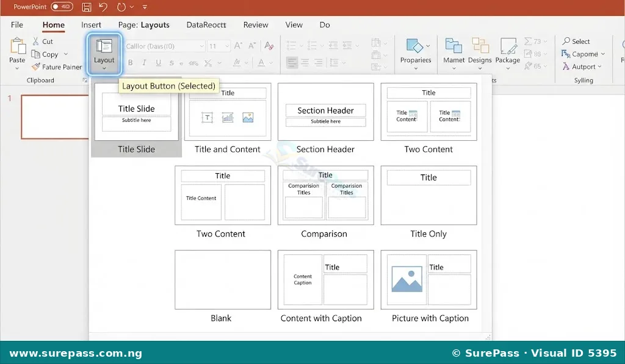Image resolution: width=625 pixels, height=364 pixels.
Task: Click the selected Layout button
Action: pos(104,54)
